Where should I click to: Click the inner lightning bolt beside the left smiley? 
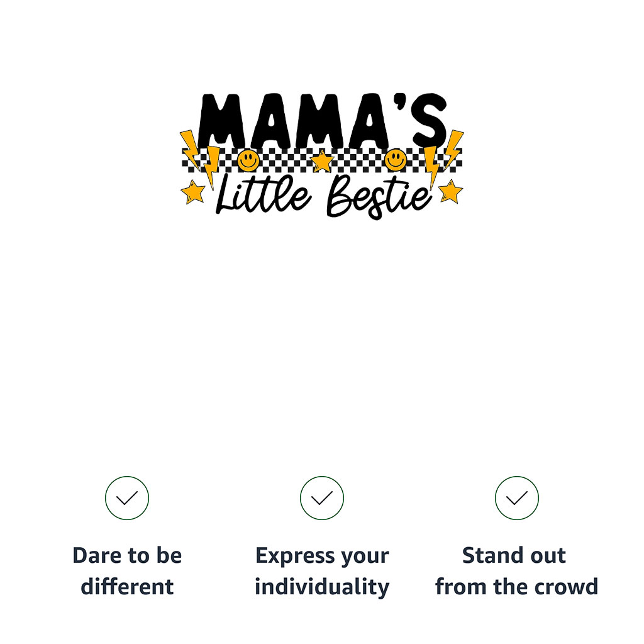click(x=212, y=166)
